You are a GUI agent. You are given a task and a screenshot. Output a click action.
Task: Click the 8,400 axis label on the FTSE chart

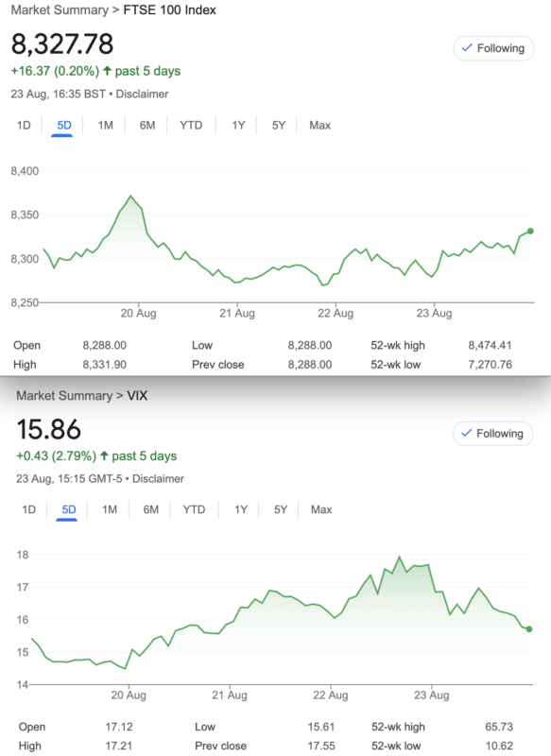(x=25, y=171)
